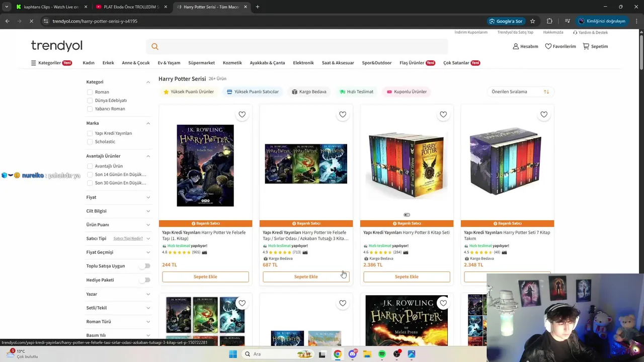Open Favorilerim heart icon in header

coord(548,46)
